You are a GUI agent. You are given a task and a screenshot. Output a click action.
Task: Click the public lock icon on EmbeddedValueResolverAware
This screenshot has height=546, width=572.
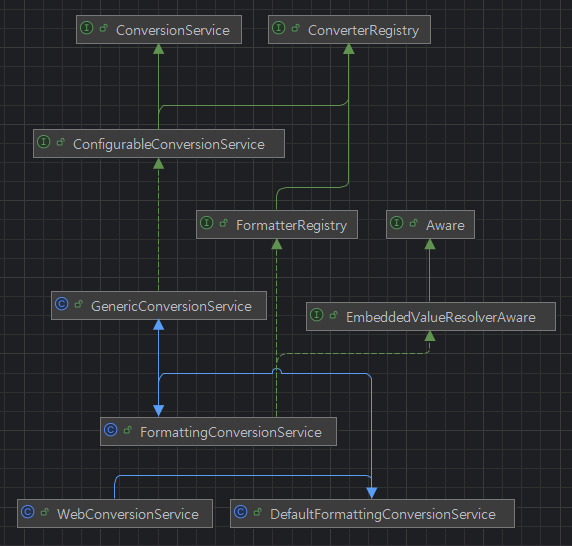pyautogui.click(x=333, y=315)
